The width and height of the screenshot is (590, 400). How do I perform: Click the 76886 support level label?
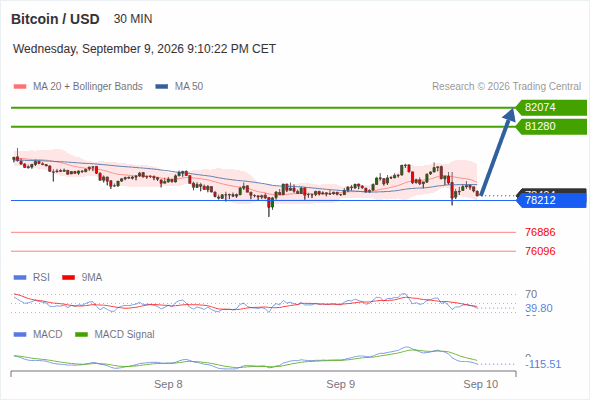click(540, 232)
